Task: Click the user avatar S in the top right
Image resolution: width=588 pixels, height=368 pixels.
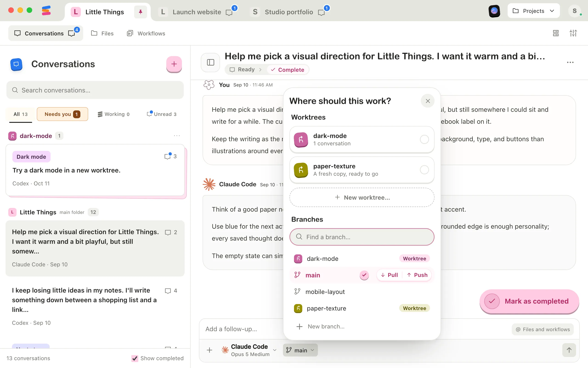Action: pos(574,11)
